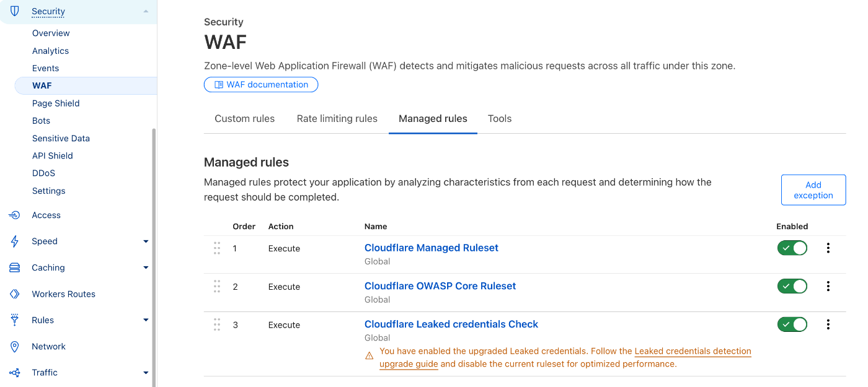Click the Workers Routes diamond icon
The image size is (868, 387).
click(15, 294)
